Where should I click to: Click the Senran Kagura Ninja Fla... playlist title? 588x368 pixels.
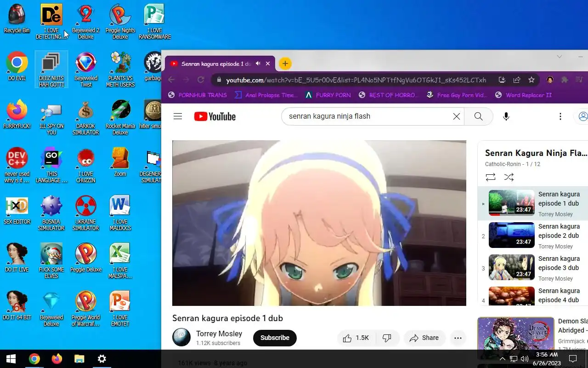pyautogui.click(x=536, y=153)
